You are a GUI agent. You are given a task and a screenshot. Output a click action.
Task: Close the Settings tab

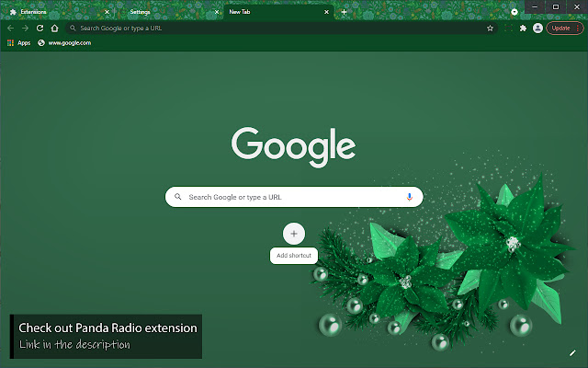(217, 12)
